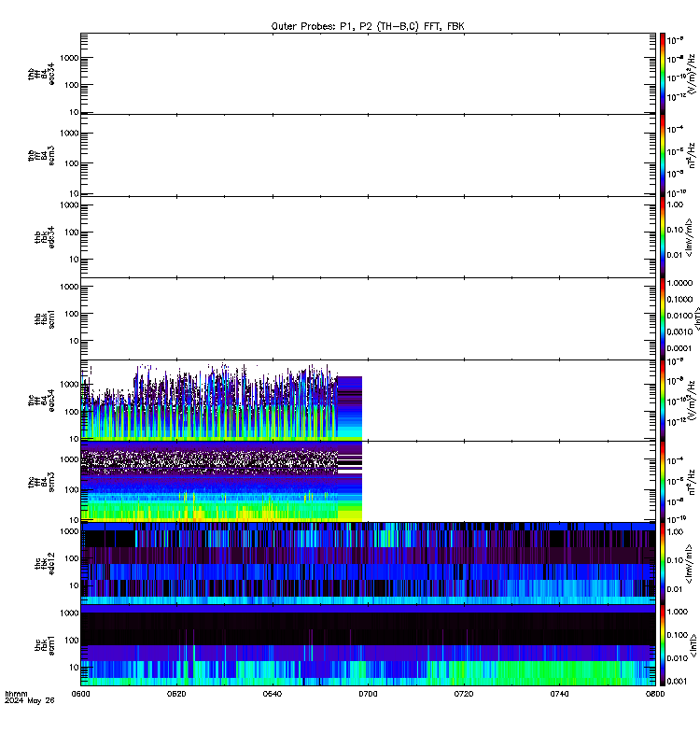
Task: Click the thc scm3 FFT spectrogram data
Action: pos(221,481)
